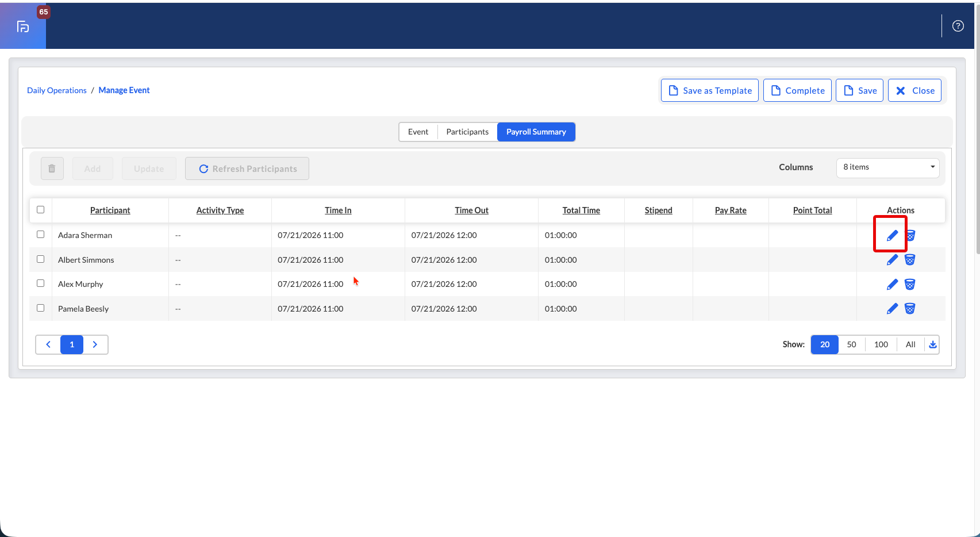The width and height of the screenshot is (980, 537).
Task: Go to next page with right chevron
Action: (x=95, y=344)
